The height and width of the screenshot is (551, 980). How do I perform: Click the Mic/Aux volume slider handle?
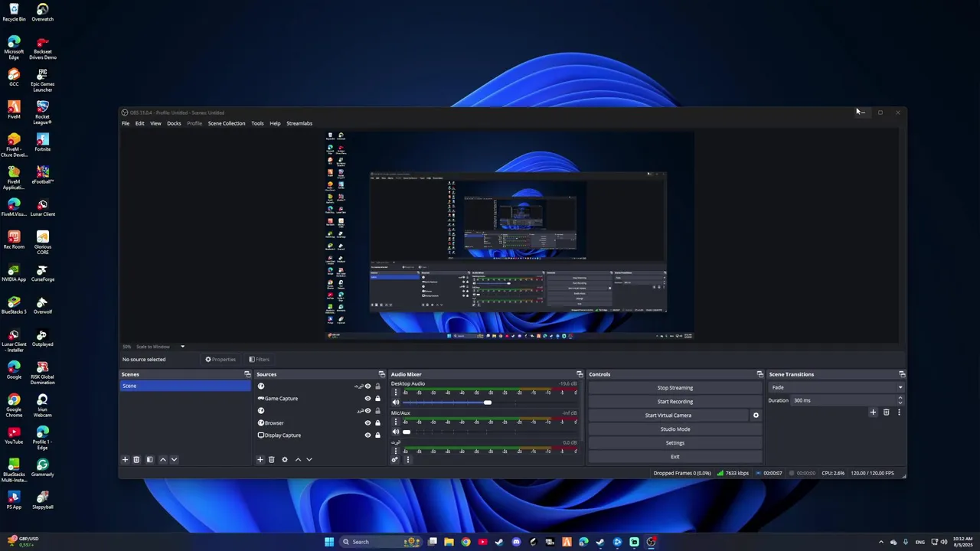(407, 432)
